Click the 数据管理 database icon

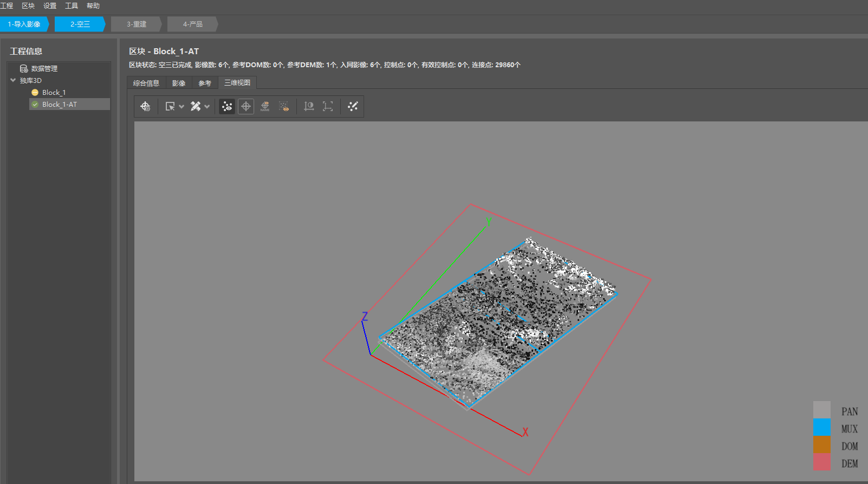click(24, 69)
